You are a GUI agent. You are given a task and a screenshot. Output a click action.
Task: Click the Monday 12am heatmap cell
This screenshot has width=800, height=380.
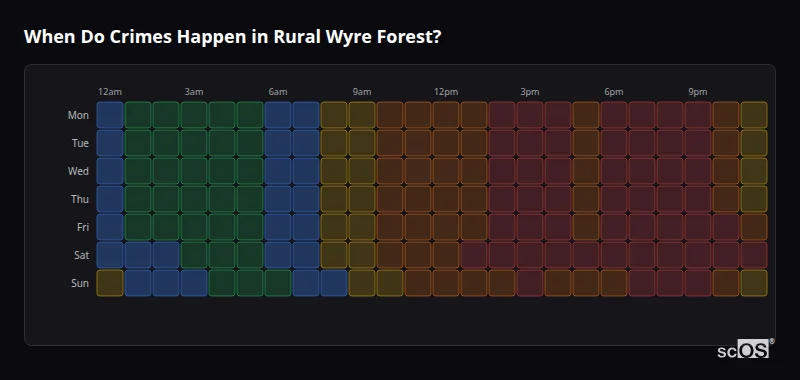[x=110, y=115]
